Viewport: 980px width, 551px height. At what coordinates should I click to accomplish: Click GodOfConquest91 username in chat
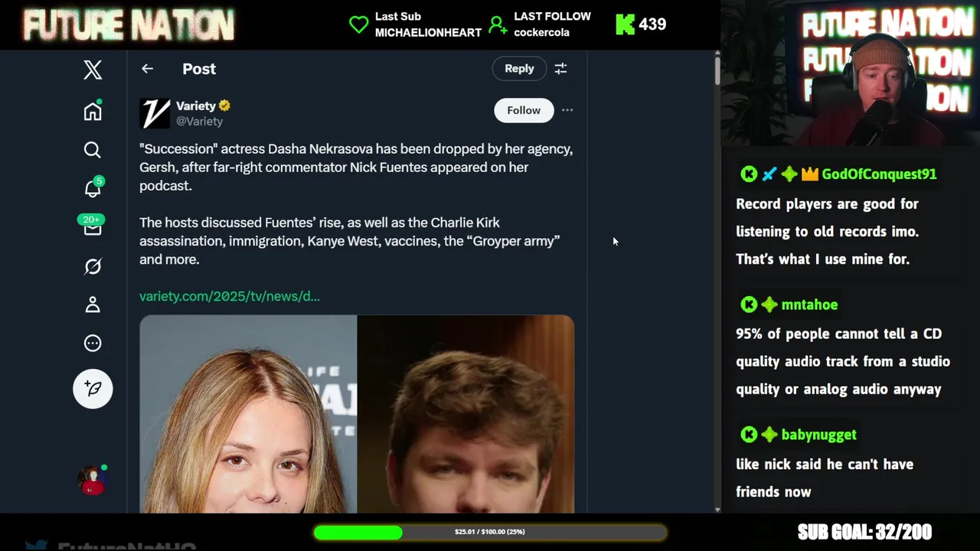click(879, 174)
